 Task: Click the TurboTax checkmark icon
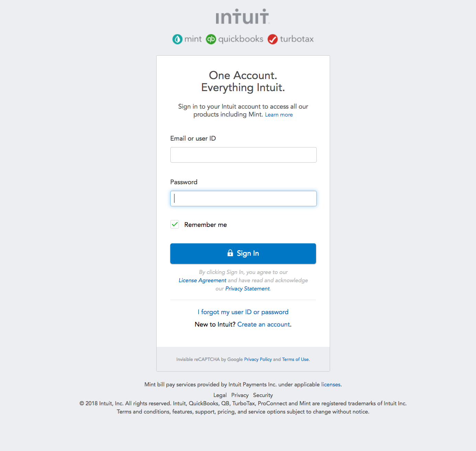pos(272,39)
